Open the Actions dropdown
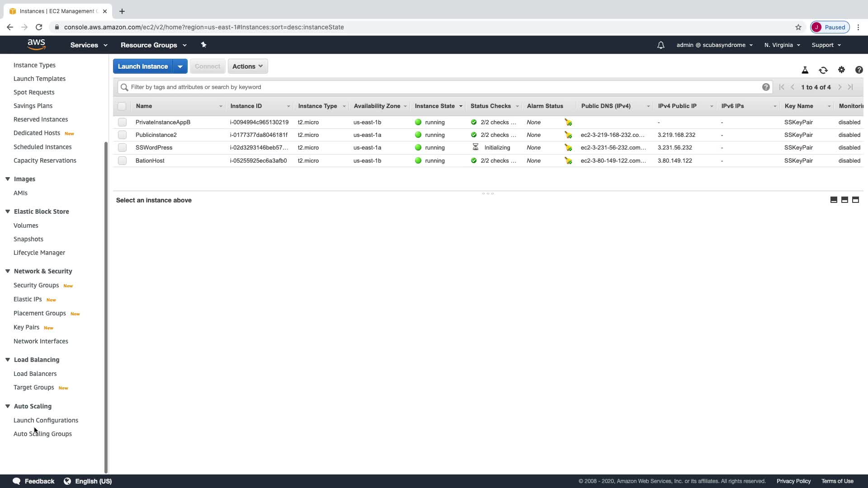This screenshot has height=488, width=868. pos(247,66)
